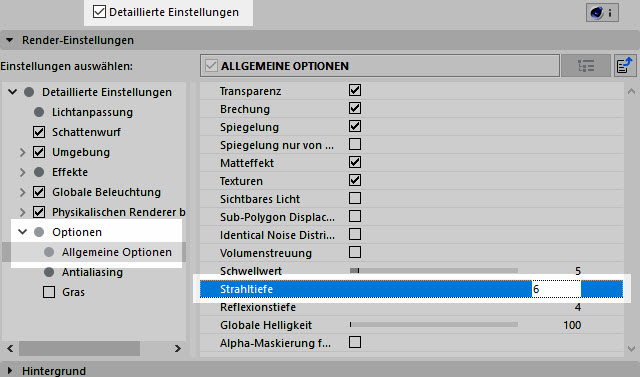This screenshot has width=640, height=377.
Task: Enable the Sichtbares Licht checkbox
Action: [355, 198]
